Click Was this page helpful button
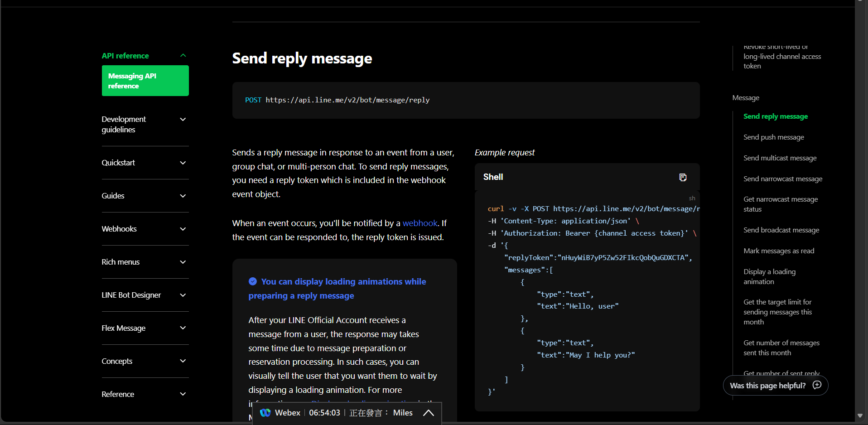 tap(776, 386)
